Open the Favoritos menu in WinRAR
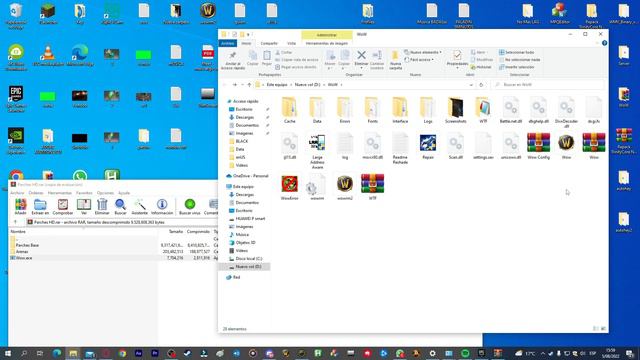640x360 pixels. 84,193
